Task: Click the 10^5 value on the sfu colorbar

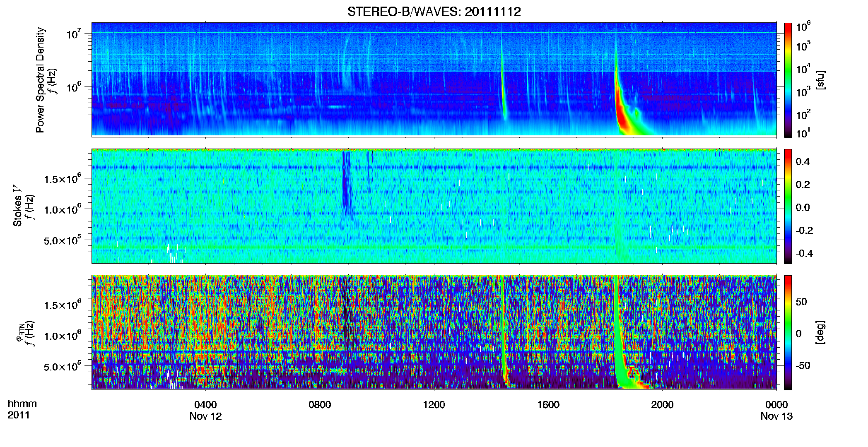Action: coord(803,46)
